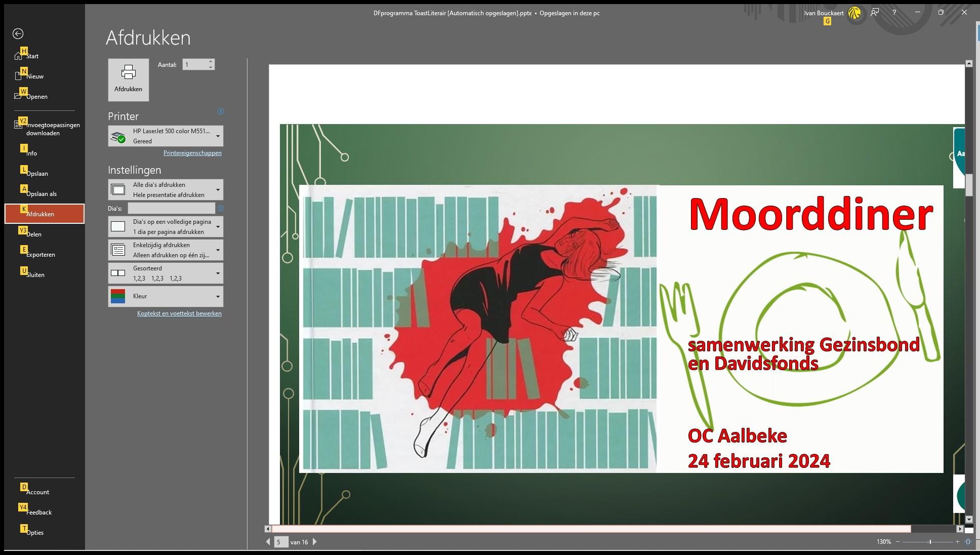Open the Printereigenschappen link

click(x=192, y=153)
